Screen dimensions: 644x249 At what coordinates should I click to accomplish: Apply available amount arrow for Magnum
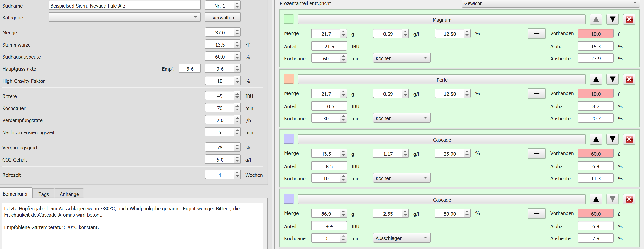click(536, 34)
